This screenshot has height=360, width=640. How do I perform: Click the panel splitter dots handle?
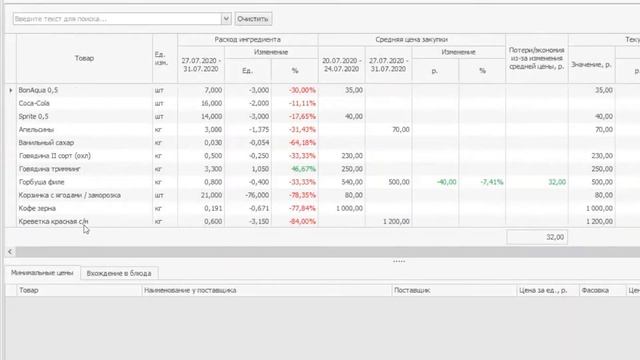[x=399, y=261]
